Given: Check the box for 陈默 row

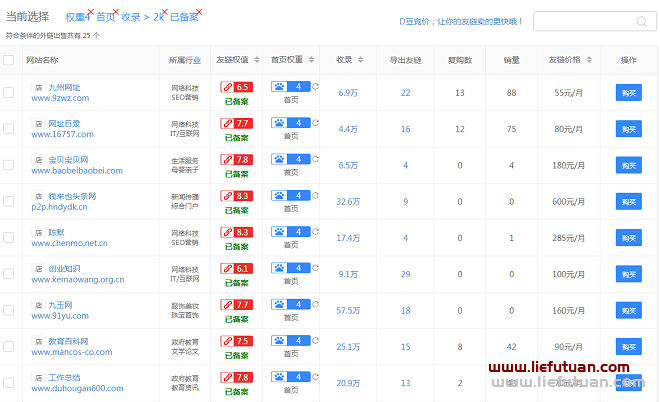Looking at the screenshot, I should [8, 237].
